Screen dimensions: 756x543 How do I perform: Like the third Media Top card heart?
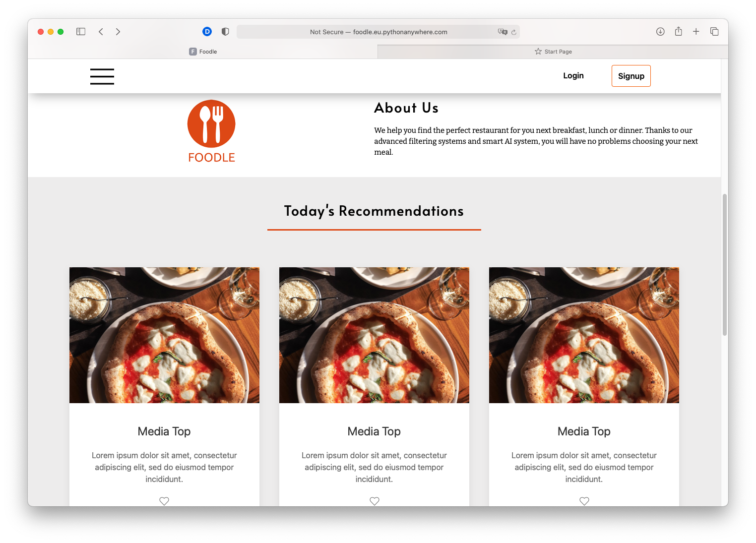pos(584,501)
